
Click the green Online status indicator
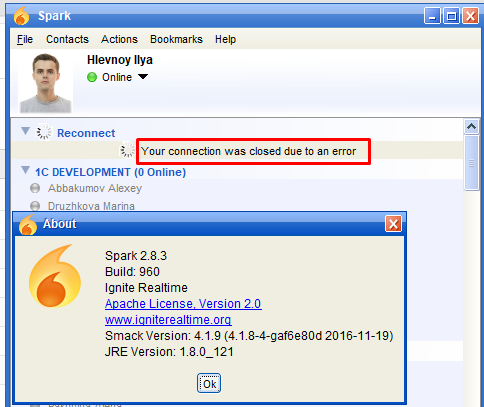(92, 77)
